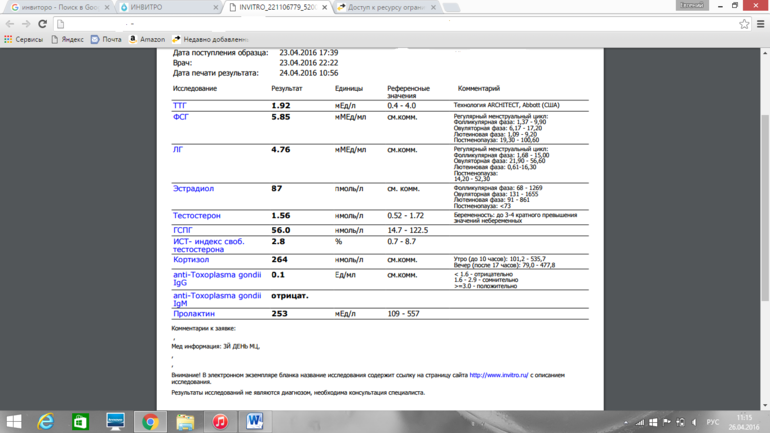
Task: Click the Тестостерон test link
Action: (196, 216)
